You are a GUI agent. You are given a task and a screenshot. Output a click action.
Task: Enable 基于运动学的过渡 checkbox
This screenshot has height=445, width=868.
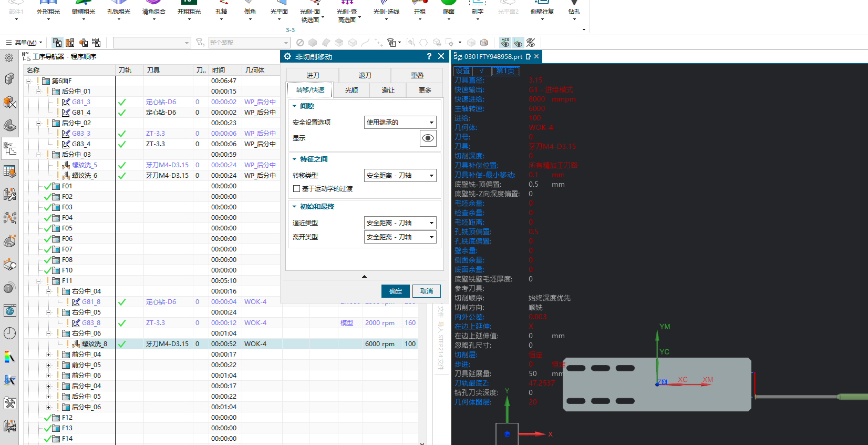[x=296, y=189]
